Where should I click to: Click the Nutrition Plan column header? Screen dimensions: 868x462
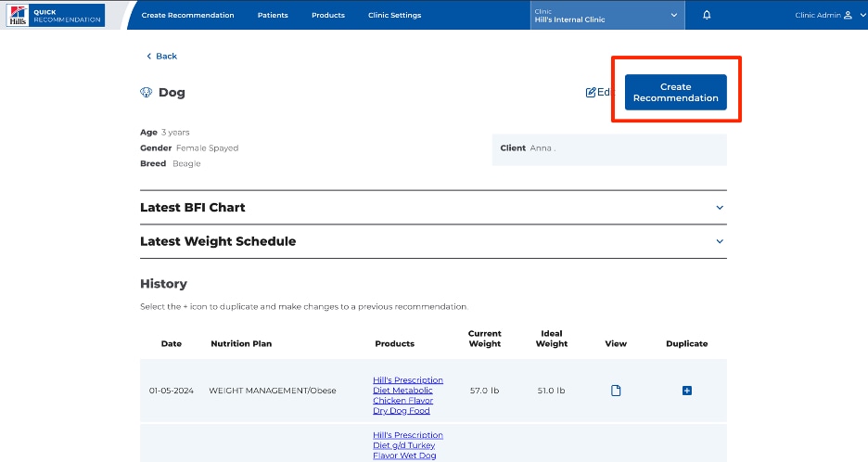pos(241,343)
